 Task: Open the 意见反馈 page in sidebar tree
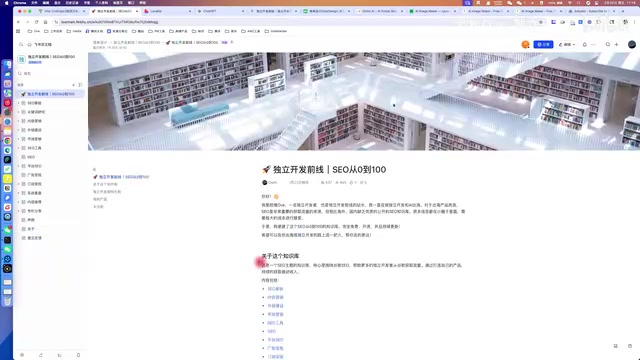click(34, 238)
